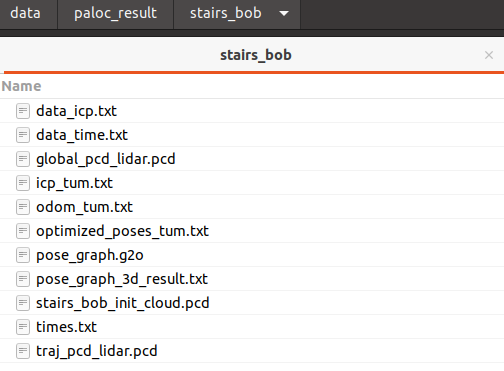Click the global_pcd_lidar.pcd file icon
Image resolution: width=504 pixels, height=371 pixels.
click(23, 159)
